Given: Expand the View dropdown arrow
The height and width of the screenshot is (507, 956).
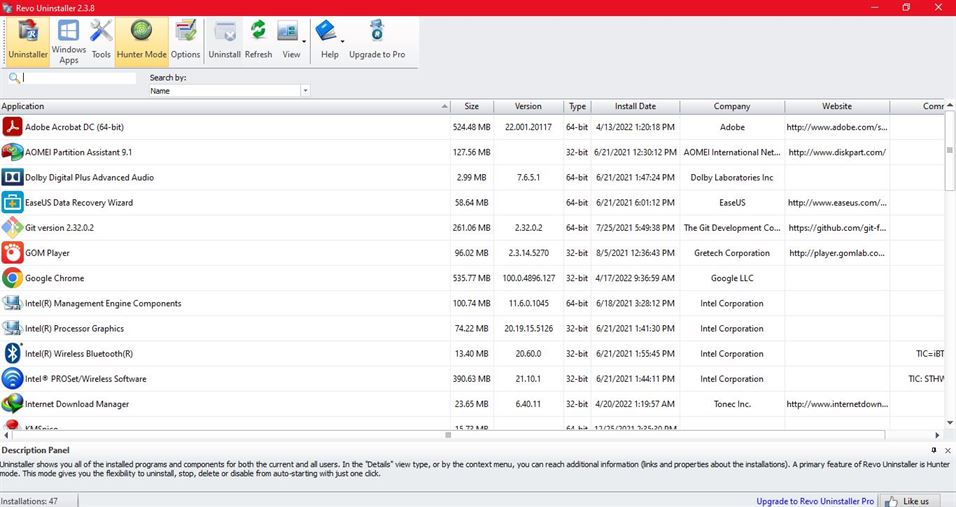Looking at the screenshot, I should 304,42.
